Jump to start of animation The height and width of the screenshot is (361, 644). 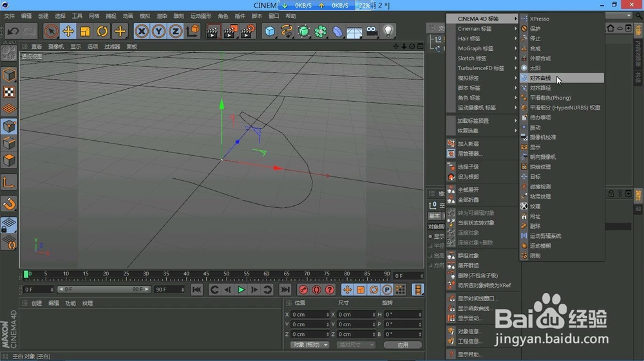click(x=196, y=290)
